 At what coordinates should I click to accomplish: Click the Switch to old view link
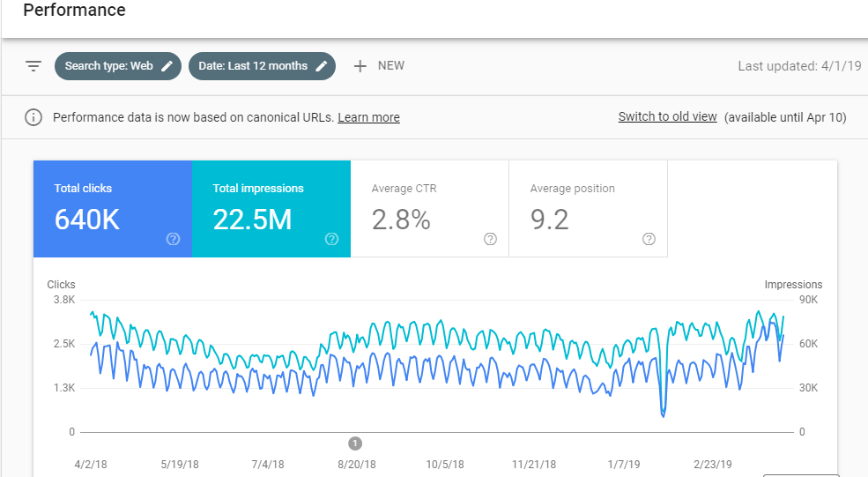pyautogui.click(x=667, y=117)
